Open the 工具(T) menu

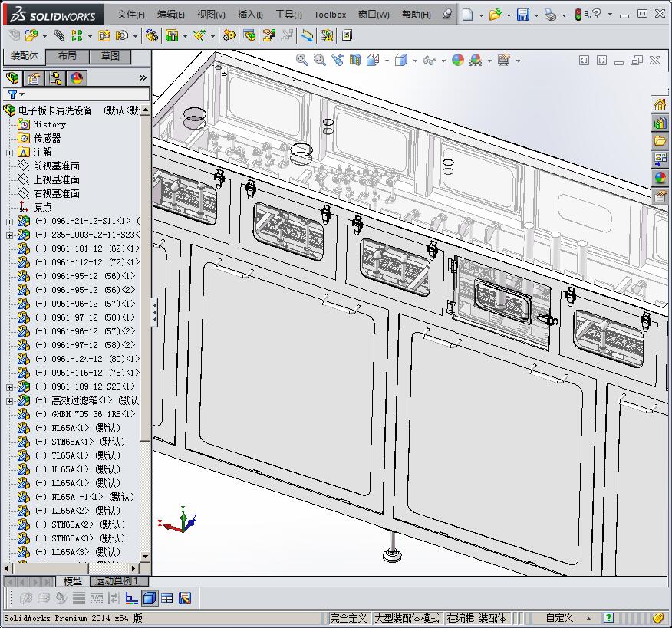point(288,15)
